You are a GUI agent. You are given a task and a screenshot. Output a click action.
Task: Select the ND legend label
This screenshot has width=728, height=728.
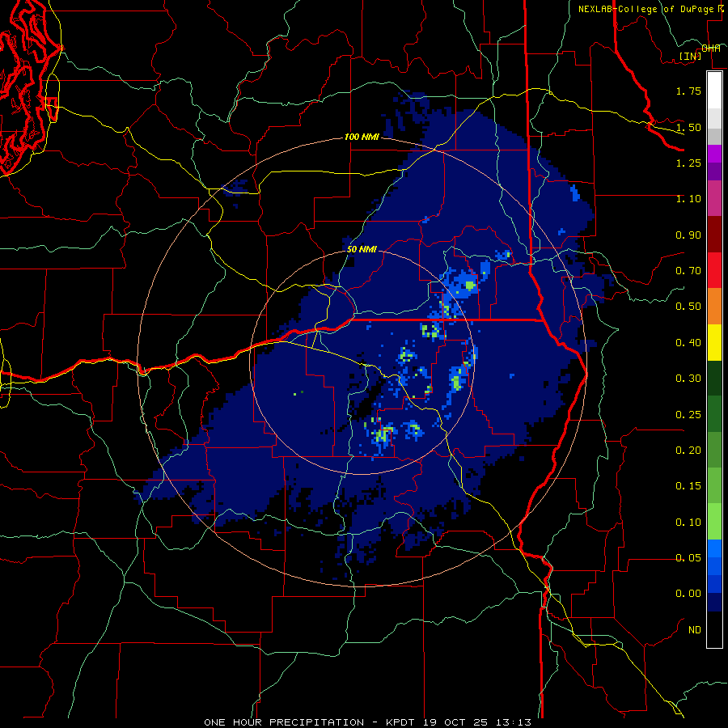coord(695,630)
